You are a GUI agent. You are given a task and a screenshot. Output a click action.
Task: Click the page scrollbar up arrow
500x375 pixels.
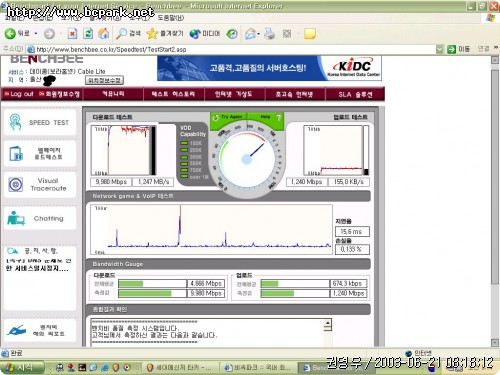point(495,60)
